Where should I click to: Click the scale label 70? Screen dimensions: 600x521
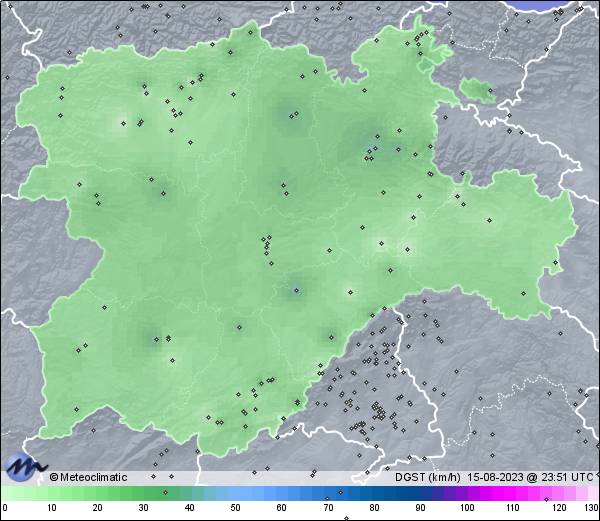click(x=328, y=508)
